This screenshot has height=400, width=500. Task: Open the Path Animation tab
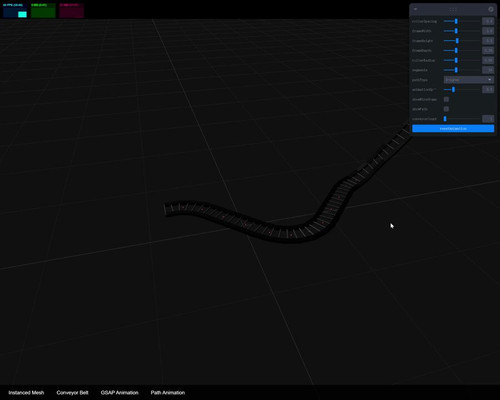pos(168,393)
